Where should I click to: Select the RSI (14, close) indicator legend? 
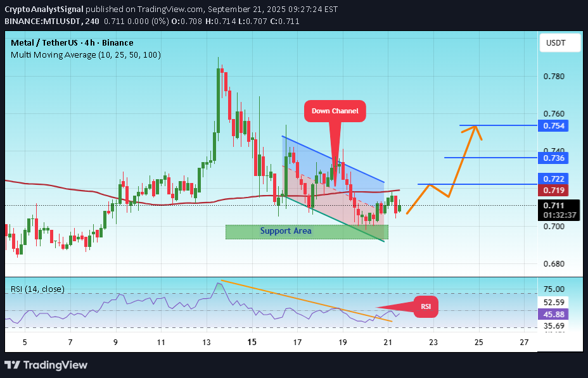click(37, 289)
